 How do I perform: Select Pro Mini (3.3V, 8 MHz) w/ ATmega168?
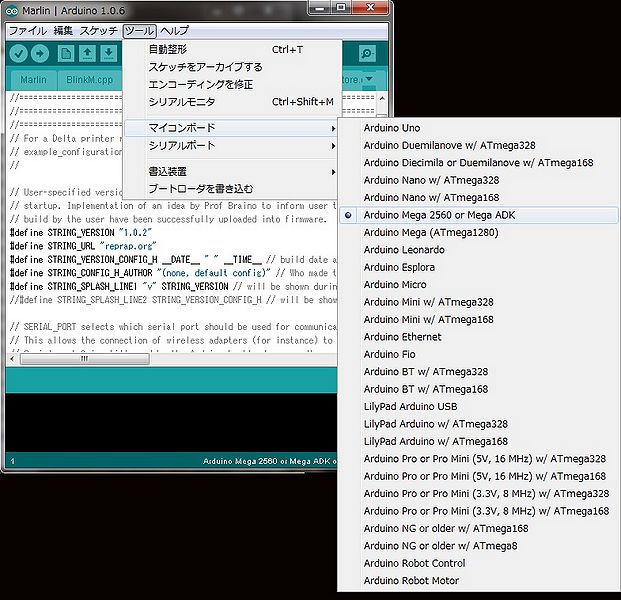[x=478, y=511]
